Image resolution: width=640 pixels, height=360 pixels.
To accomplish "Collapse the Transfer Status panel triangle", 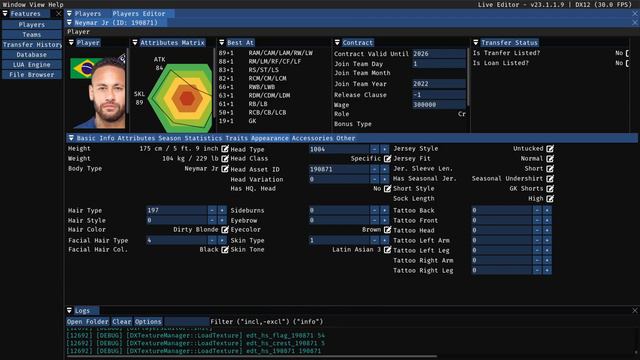I will point(476,42).
